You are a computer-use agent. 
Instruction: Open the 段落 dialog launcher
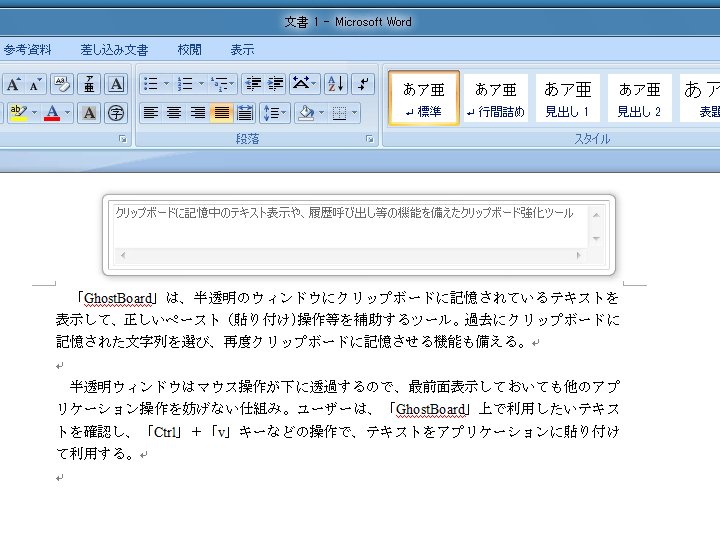tap(370, 139)
